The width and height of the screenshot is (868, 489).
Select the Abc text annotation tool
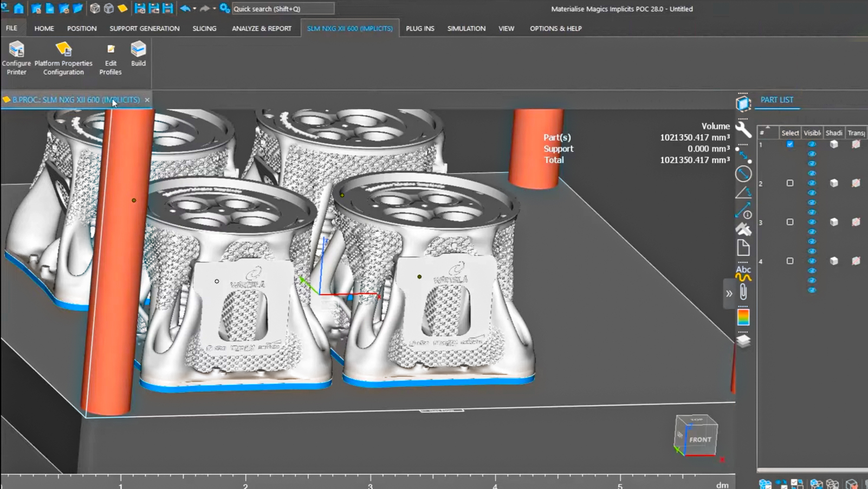pos(743,273)
